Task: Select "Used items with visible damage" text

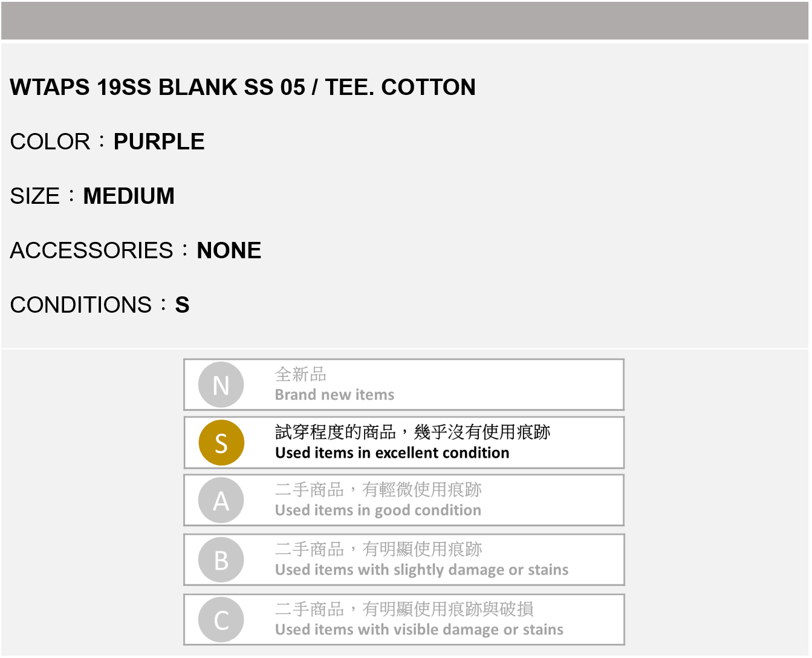Action: (x=419, y=630)
